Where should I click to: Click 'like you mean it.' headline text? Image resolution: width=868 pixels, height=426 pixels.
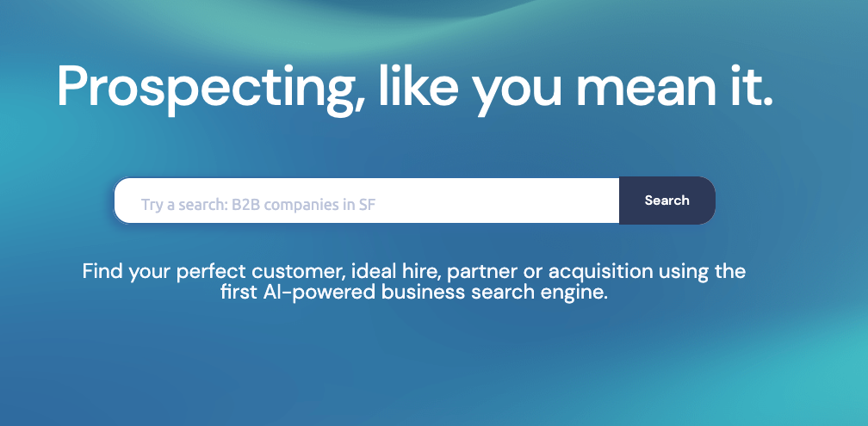[575, 90]
